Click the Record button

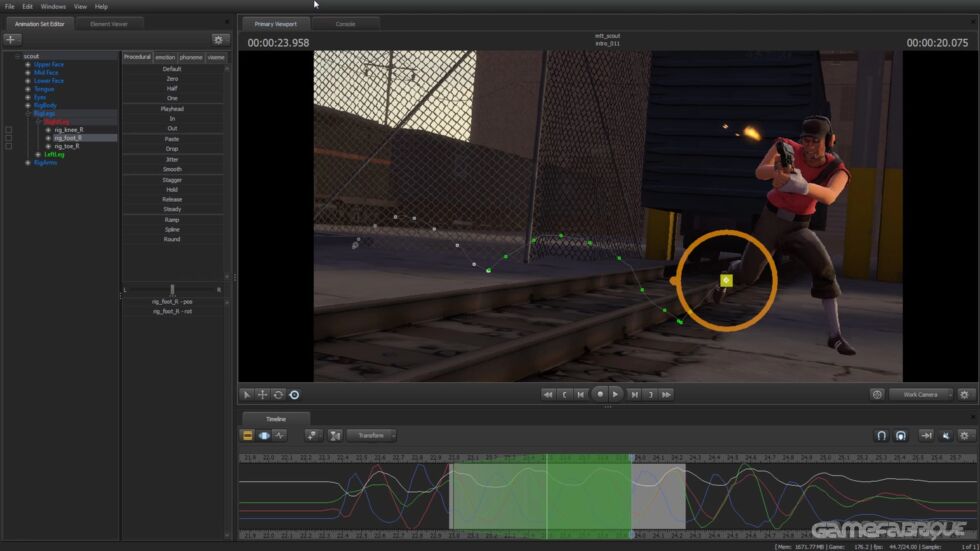tap(600, 394)
